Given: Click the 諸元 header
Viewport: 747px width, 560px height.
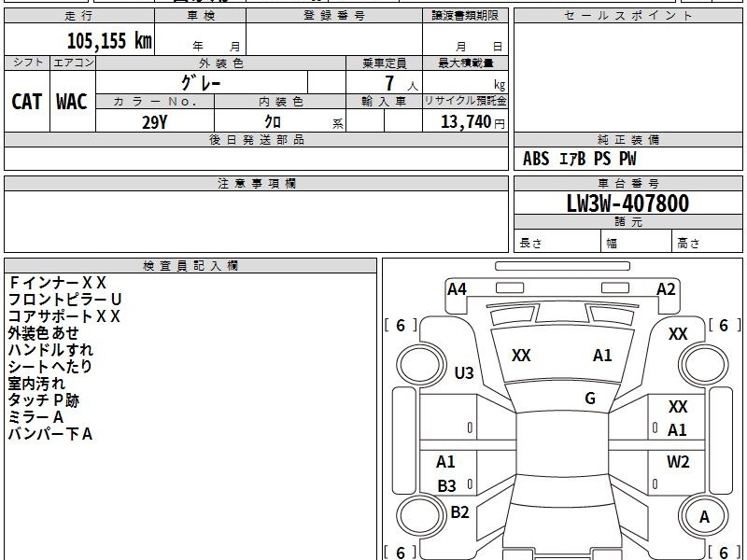Looking at the screenshot, I should [627, 222].
